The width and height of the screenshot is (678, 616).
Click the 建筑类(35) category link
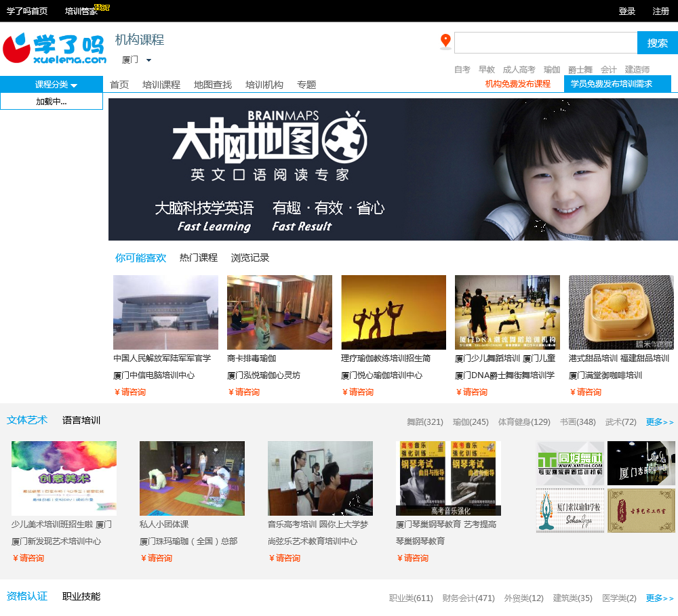[572, 598]
